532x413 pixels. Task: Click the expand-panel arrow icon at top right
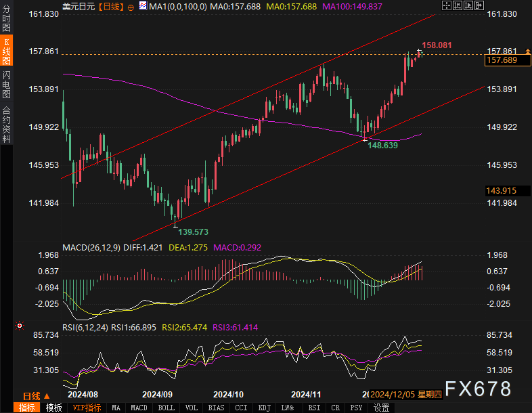click(x=479, y=5)
